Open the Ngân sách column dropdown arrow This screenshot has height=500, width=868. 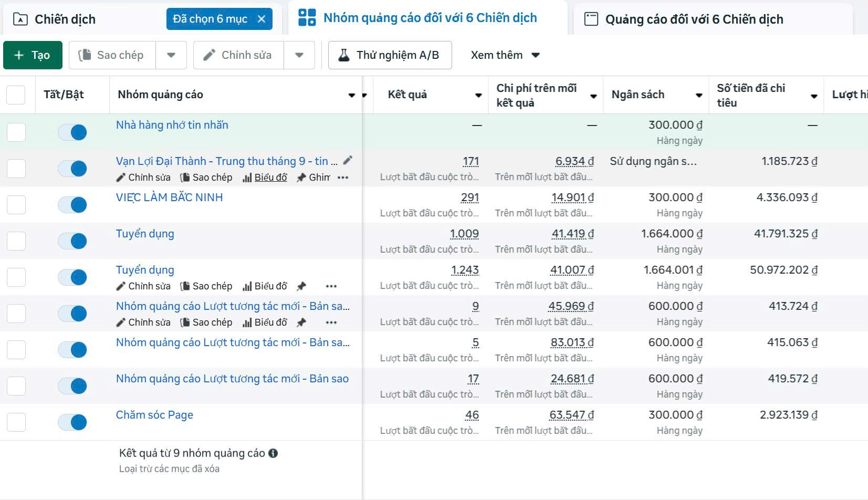tap(699, 95)
